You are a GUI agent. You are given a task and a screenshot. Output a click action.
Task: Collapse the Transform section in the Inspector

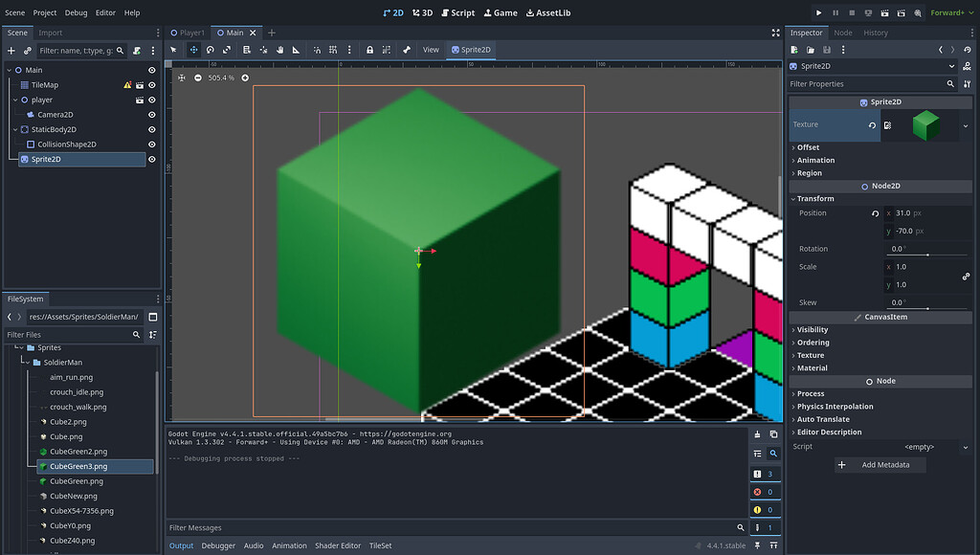tap(813, 198)
